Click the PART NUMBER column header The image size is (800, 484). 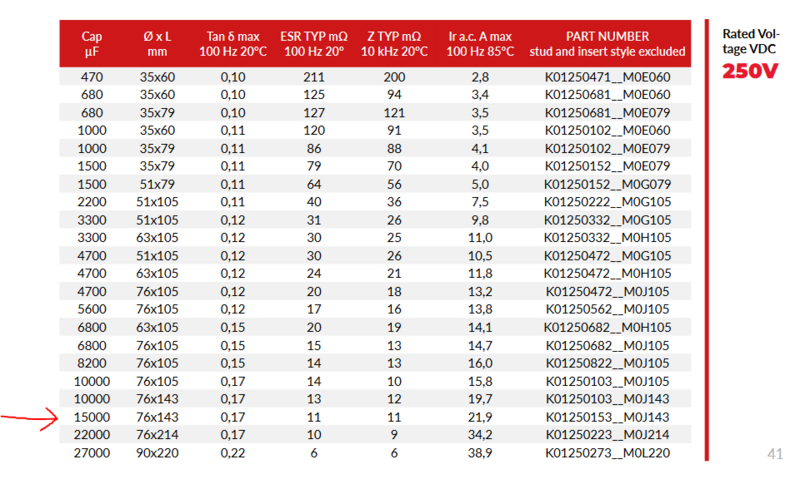[607, 44]
